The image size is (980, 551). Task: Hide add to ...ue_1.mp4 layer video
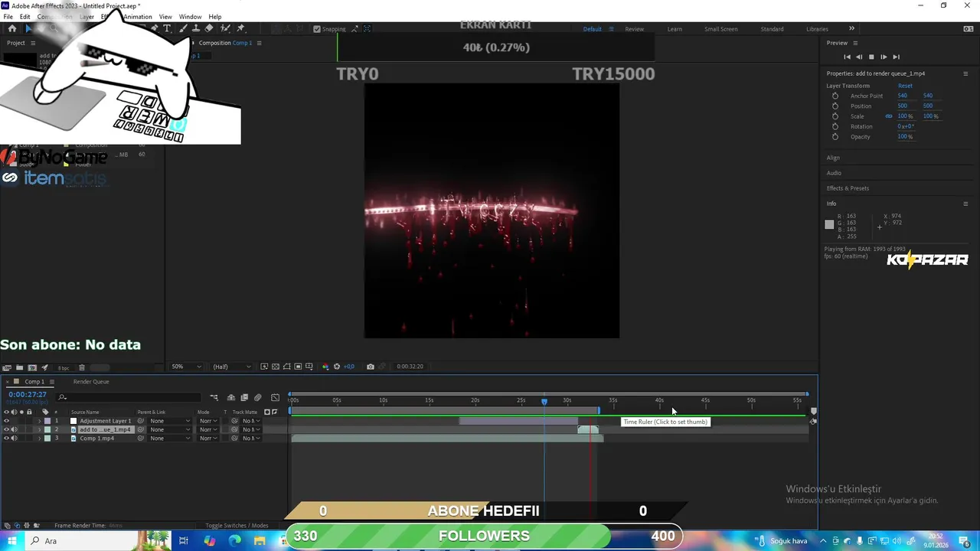click(6, 429)
